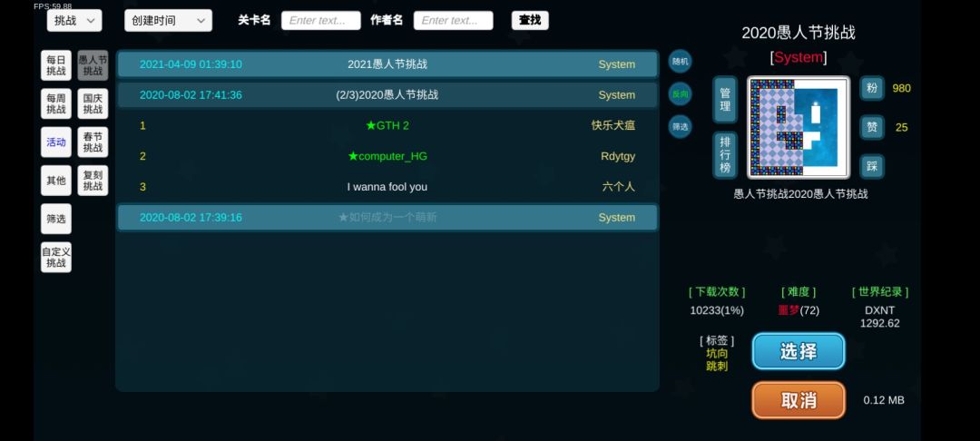This screenshot has height=441, width=980.
Task: Click the orange 取消 button
Action: tap(799, 400)
